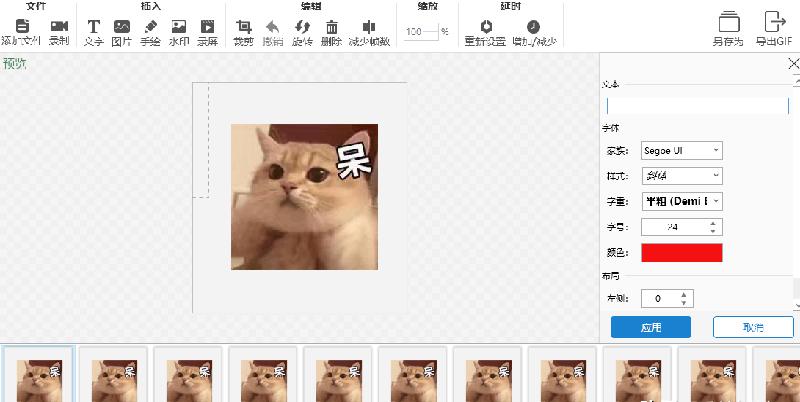Image resolution: width=800 pixels, height=402 pixels.
Task: Select the 文字 (Text) insert tool
Action: tap(94, 26)
